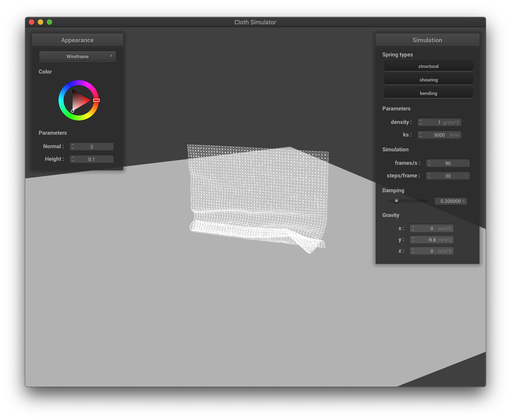Toggle the shearing spring type button

point(428,80)
